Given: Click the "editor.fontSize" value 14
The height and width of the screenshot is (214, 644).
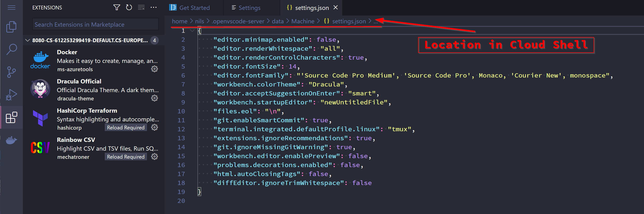Looking at the screenshot, I should pos(292,66).
